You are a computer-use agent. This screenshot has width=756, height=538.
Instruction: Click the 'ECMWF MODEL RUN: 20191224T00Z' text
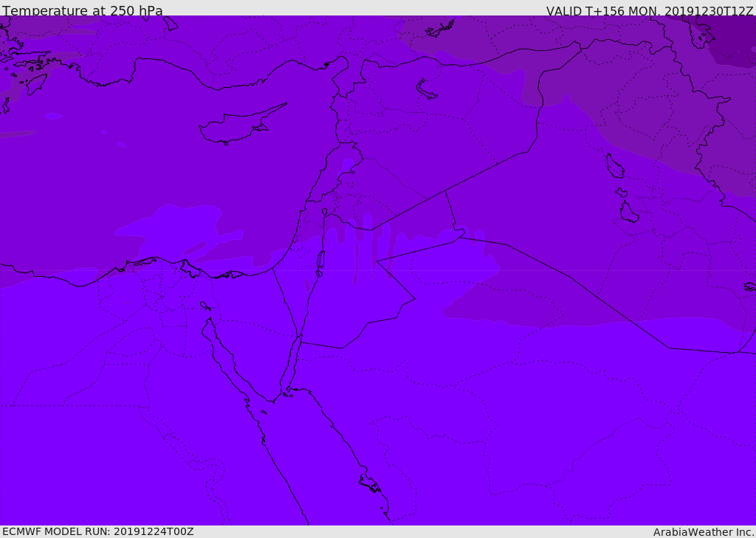pos(98,531)
